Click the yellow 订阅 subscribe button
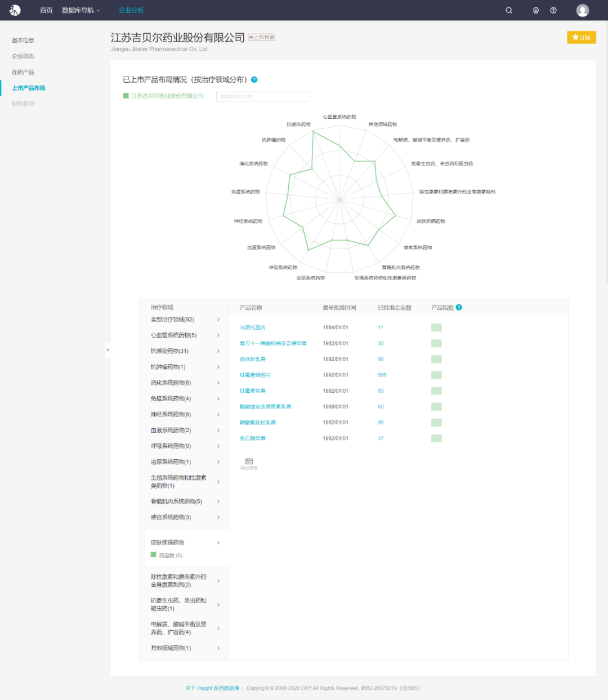 (x=582, y=37)
